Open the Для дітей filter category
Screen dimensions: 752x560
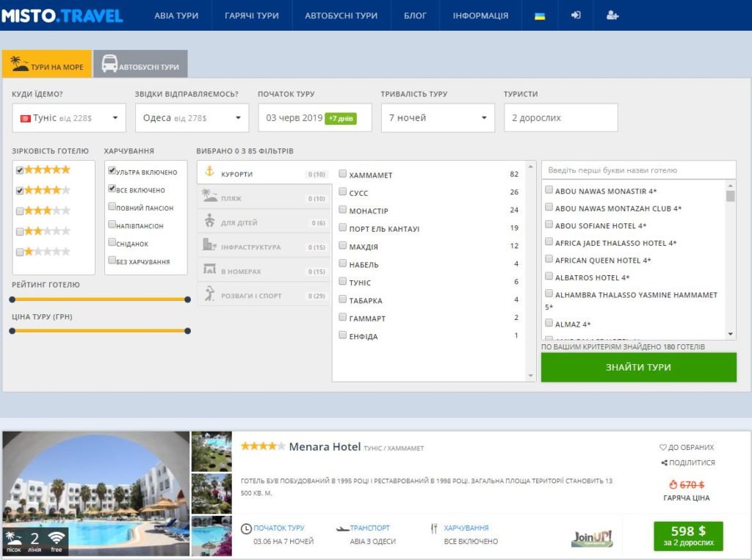pyautogui.click(x=264, y=222)
